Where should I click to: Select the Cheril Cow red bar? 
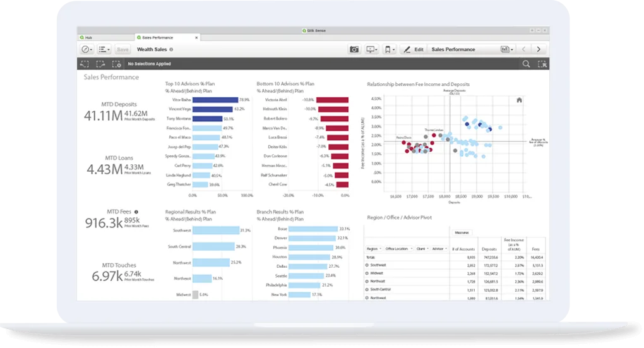tap(342, 185)
